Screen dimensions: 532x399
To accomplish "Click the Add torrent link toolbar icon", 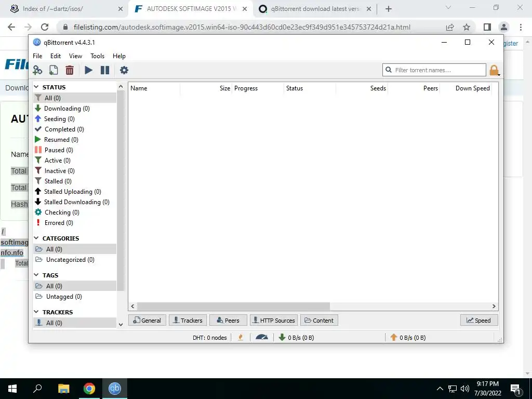I will [x=37, y=70].
